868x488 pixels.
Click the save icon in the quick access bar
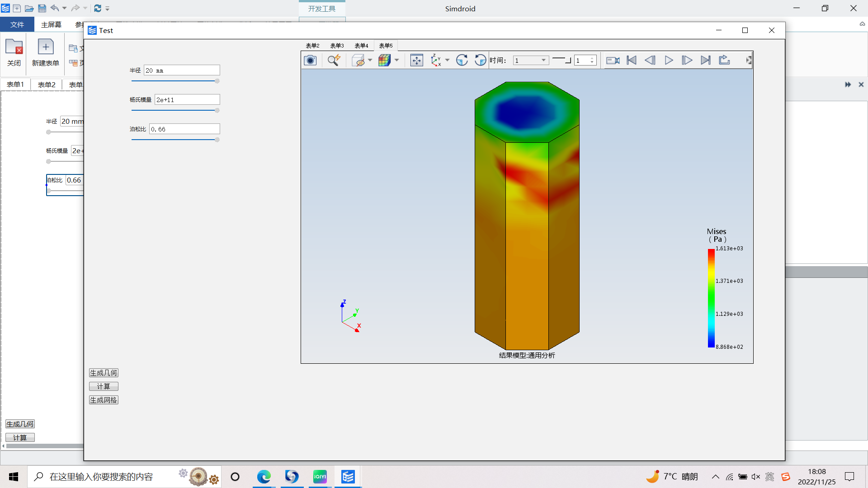(x=42, y=8)
